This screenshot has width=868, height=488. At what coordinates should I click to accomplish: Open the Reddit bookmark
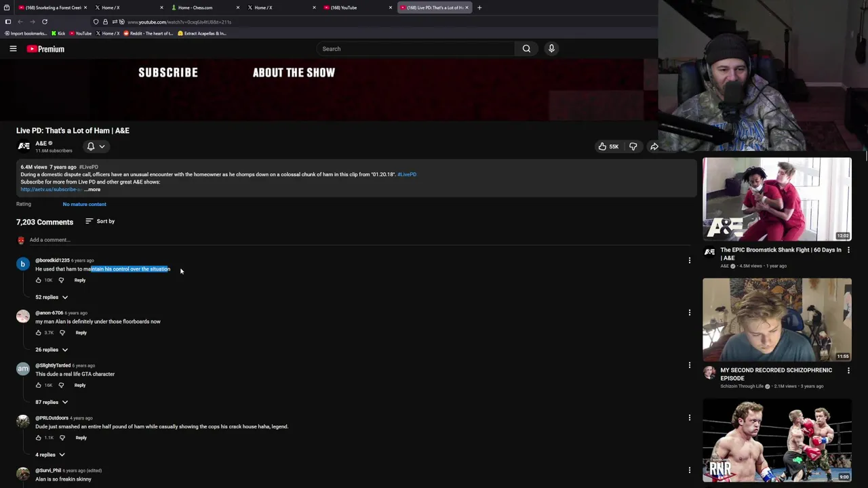click(x=148, y=33)
